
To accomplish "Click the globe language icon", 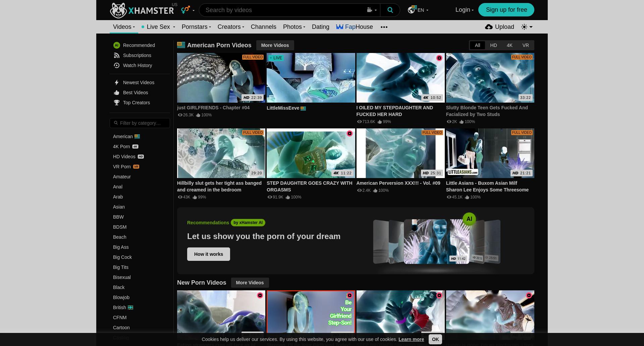I will [x=412, y=10].
